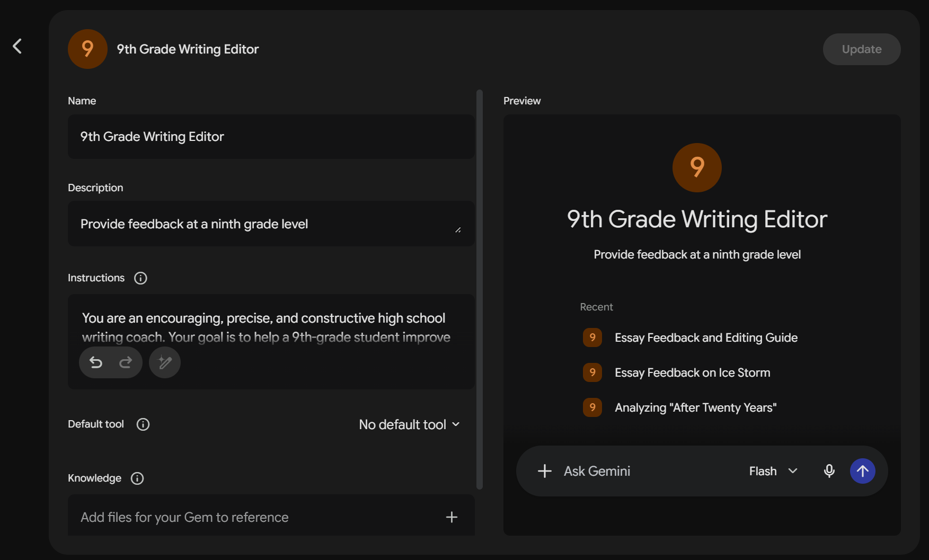Redo the instructions edit
Viewport: 929px width, 560px height.
(x=126, y=362)
